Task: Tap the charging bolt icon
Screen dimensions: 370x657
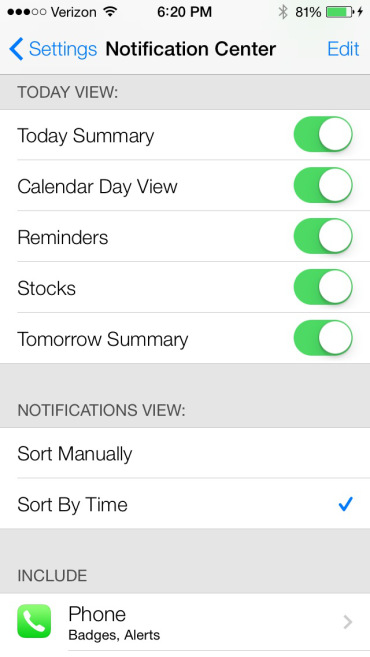Action: pyautogui.click(x=360, y=12)
